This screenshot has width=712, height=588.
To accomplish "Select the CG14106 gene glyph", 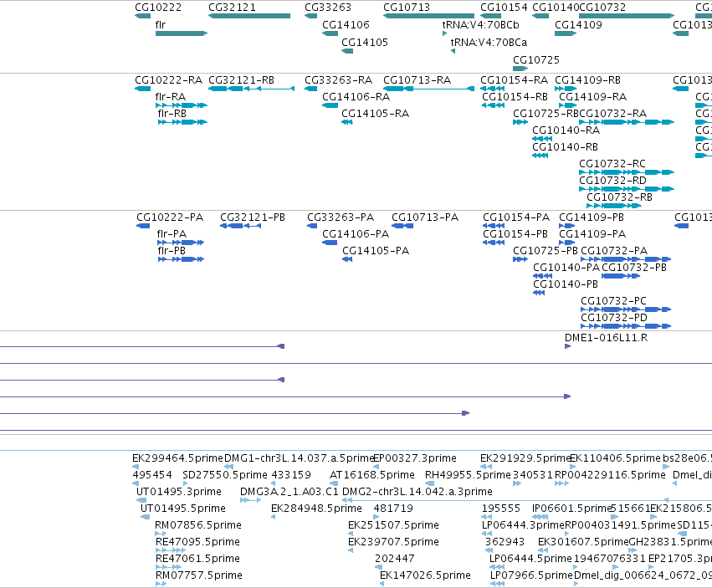I will (x=330, y=33).
